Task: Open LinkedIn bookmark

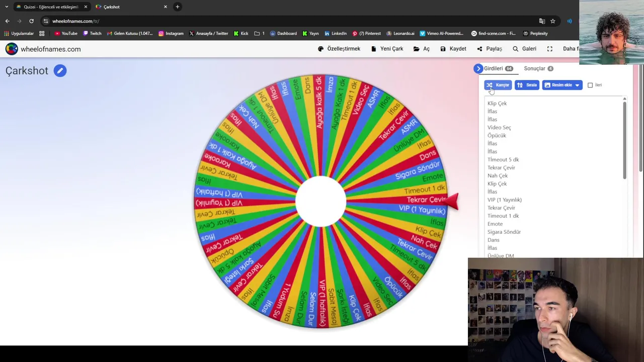Action: 336,34
